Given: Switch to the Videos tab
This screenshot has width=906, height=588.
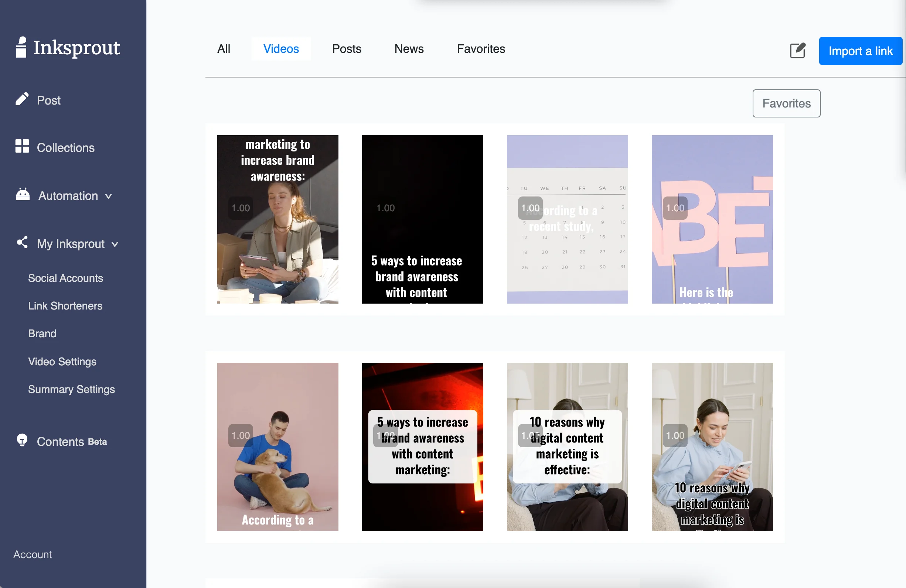Looking at the screenshot, I should tap(281, 49).
